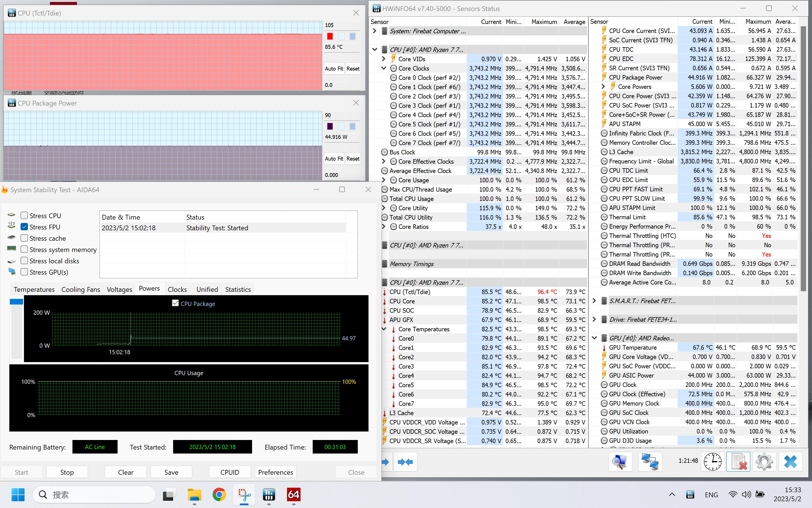This screenshot has height=508, width=812.
Task: Open the Windows Start menu
Action: pos(18,494)
